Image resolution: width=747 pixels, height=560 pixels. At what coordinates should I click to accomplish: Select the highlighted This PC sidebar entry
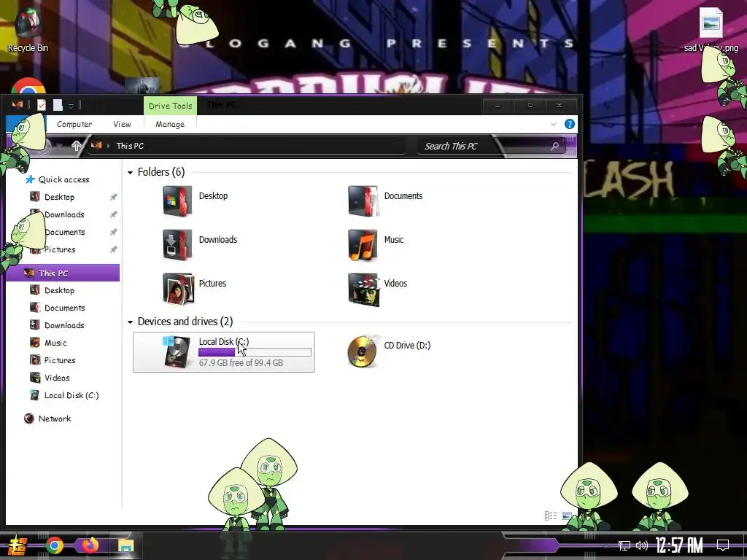tap(63, 273)
